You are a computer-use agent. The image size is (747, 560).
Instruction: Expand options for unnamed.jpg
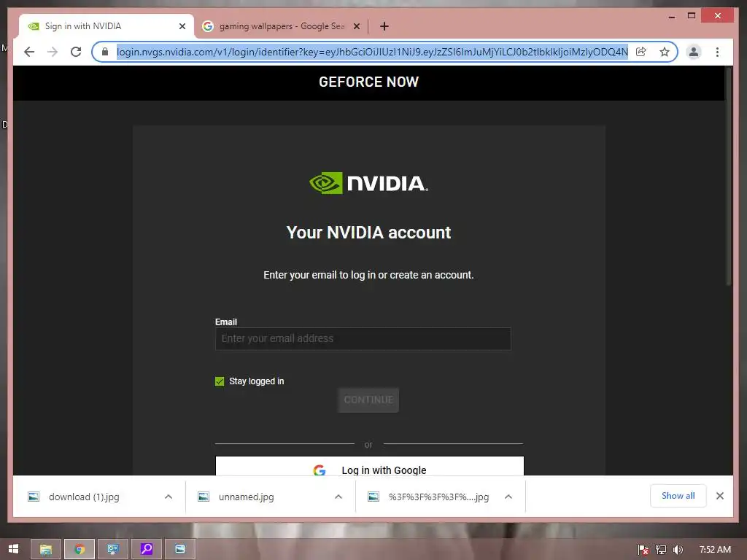coord(338,497)
